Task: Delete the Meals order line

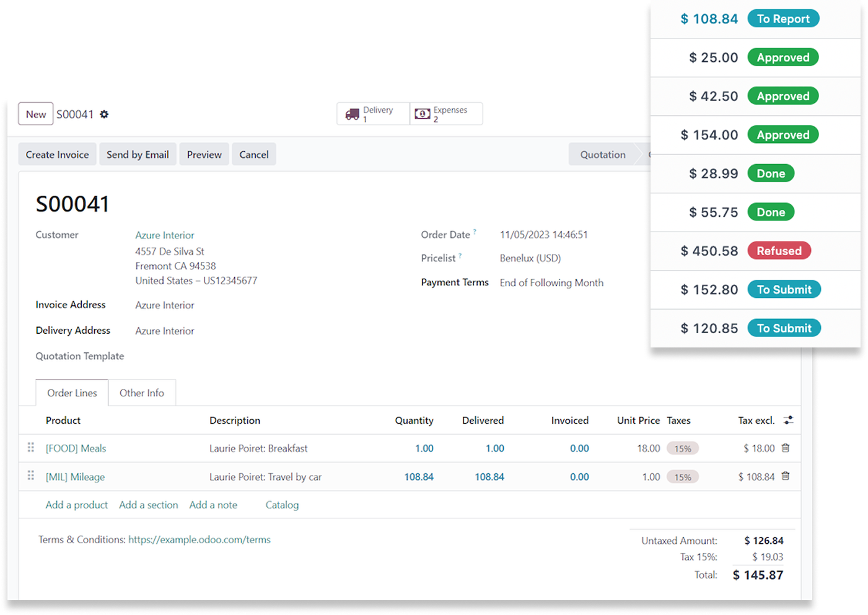Action: (x=786, y=448)
